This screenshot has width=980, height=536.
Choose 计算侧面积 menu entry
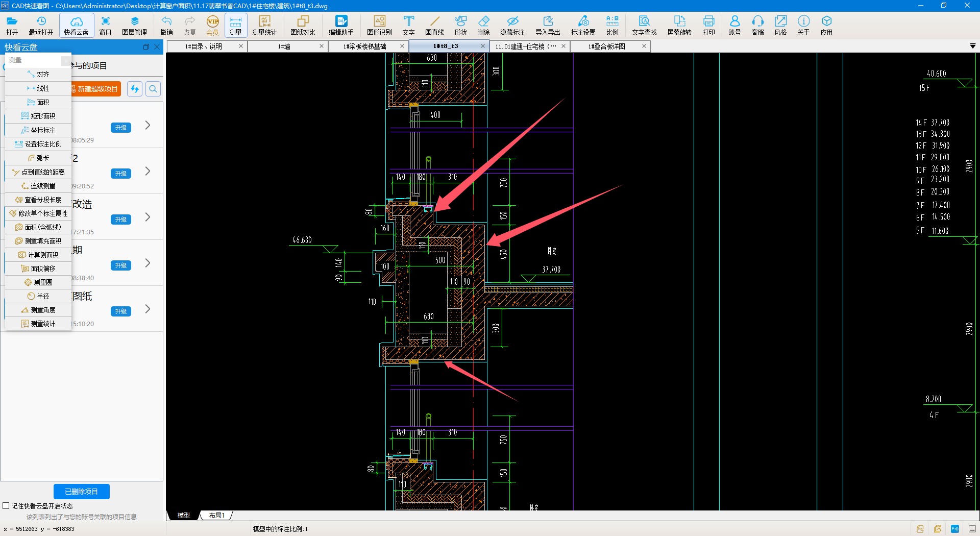38,255
